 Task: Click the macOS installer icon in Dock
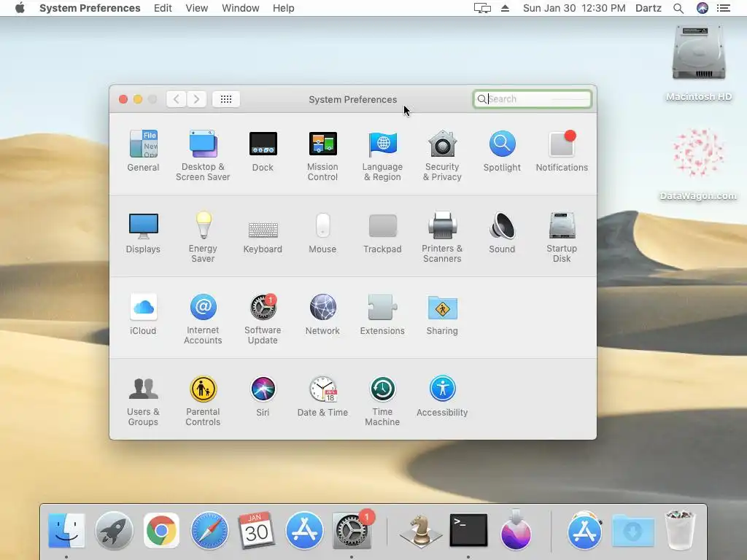pos(516,529)
